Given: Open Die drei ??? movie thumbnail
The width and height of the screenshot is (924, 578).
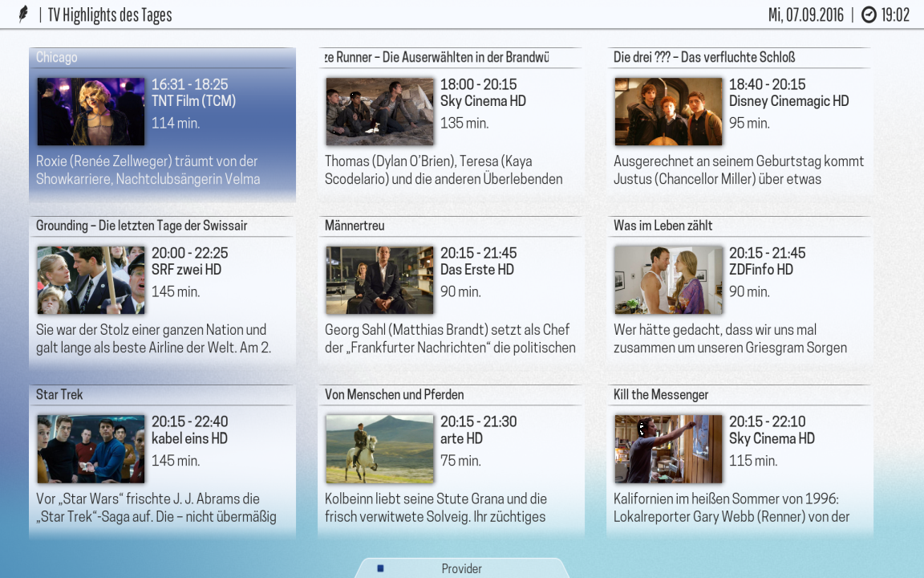Looking at the screenshot, I should point(668,112).
